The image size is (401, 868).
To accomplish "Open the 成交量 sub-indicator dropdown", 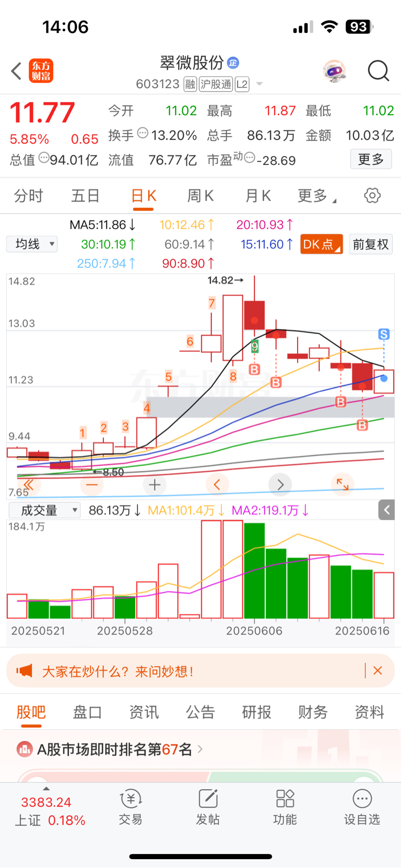I will (45, 510).
